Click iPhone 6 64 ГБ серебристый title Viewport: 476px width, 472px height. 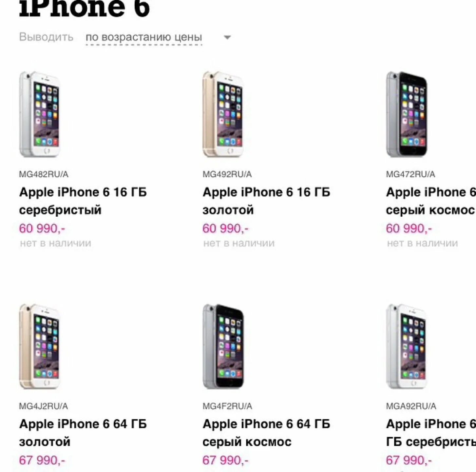point(431,433)
